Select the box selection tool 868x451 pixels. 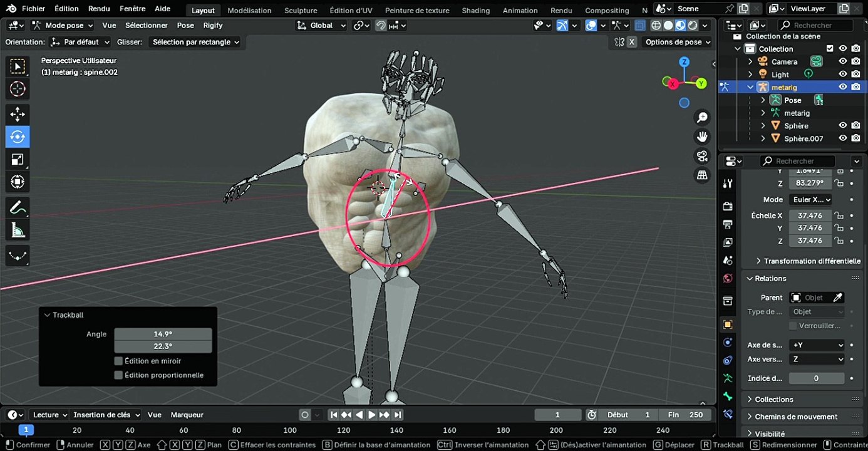point(18,66)
